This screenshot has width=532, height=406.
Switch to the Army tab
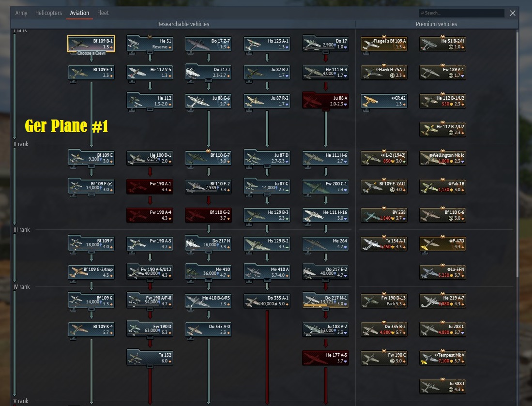[x=21, y=13]
